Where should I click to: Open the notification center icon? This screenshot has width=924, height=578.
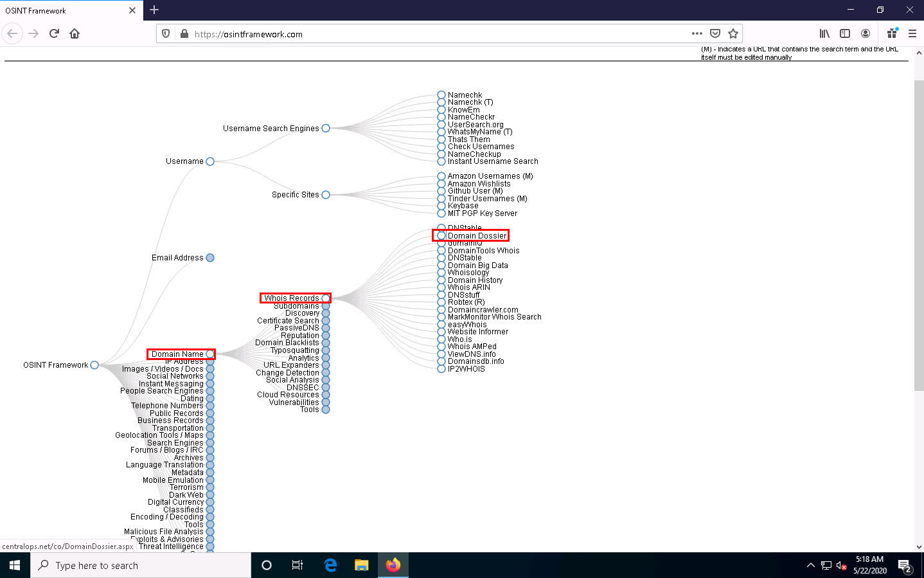[905, 566]
